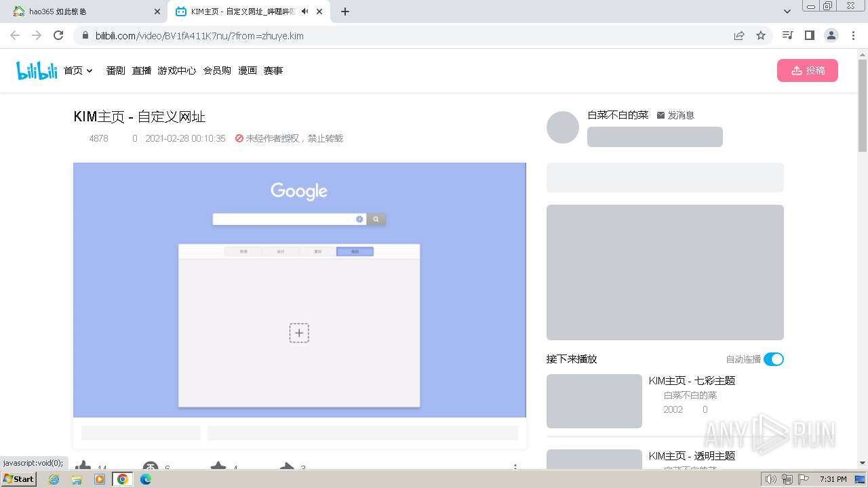Click the search magnifier button in video

(x=376, y=219)
